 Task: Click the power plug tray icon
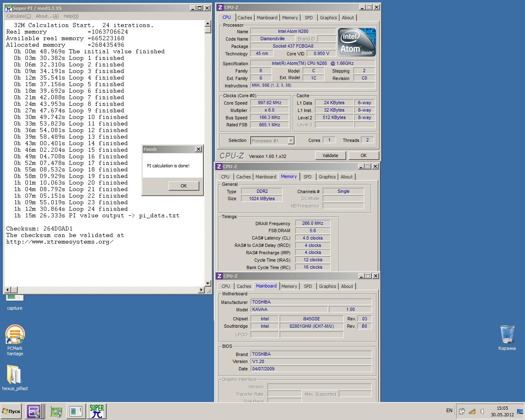coord(462,411)
